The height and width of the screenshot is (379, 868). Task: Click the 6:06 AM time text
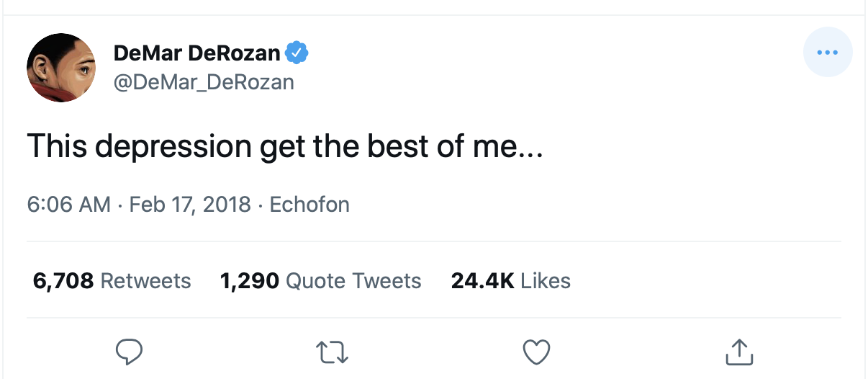click(69, 205)
